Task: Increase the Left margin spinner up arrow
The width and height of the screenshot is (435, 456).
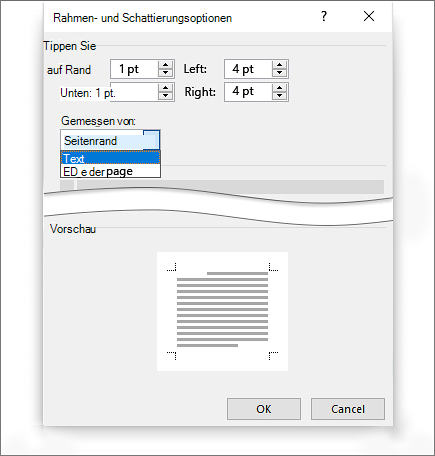Action: pyautogui.click(x=279, y=66)
